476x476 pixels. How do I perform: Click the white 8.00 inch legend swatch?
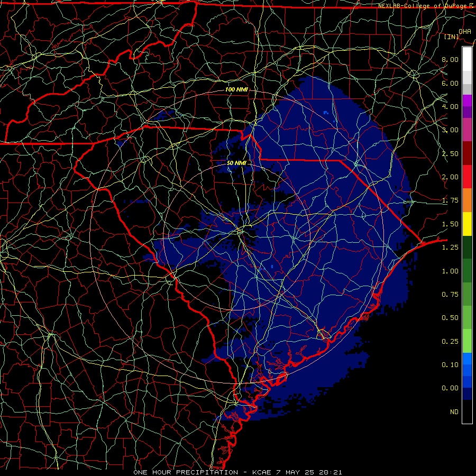click(x=467, y=59)
